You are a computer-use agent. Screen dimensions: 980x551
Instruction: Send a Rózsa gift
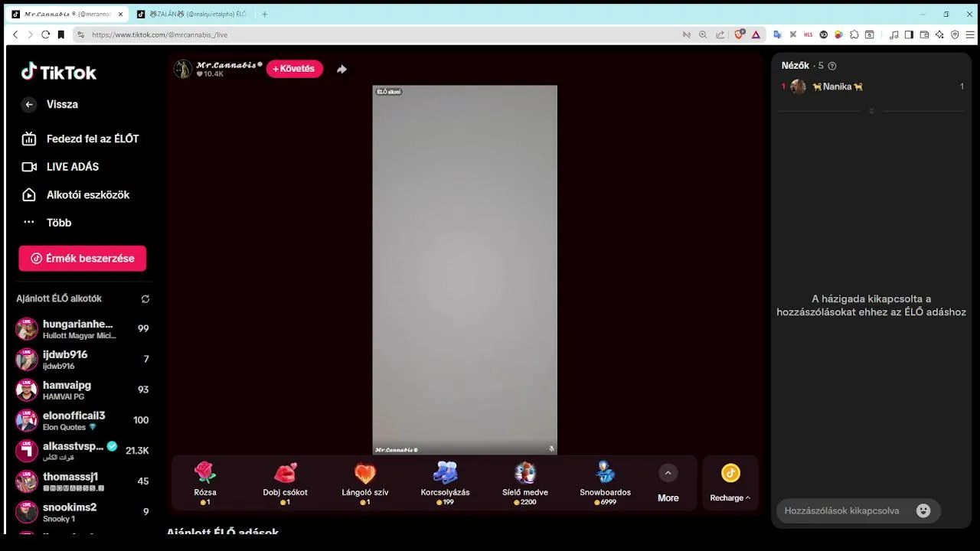[x=205, y=483]
